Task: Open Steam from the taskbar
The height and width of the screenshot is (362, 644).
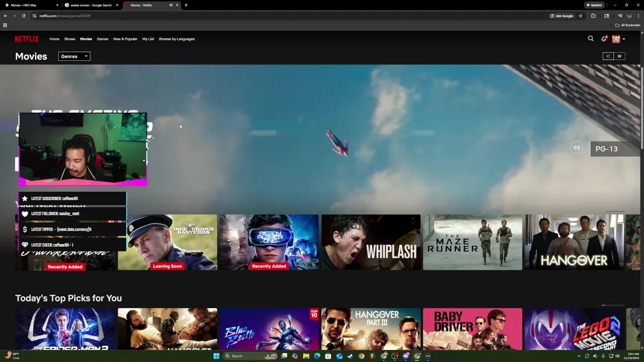Action: coord(350,356)
